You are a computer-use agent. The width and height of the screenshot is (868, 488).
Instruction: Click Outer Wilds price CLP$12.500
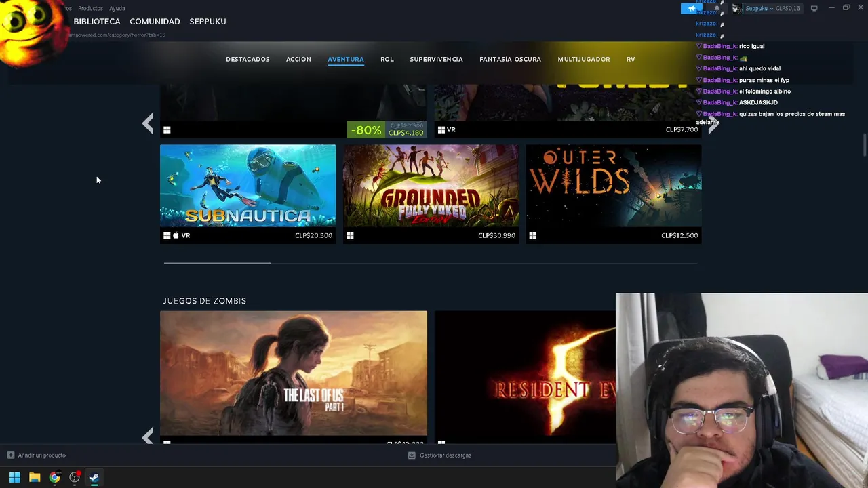679,235
